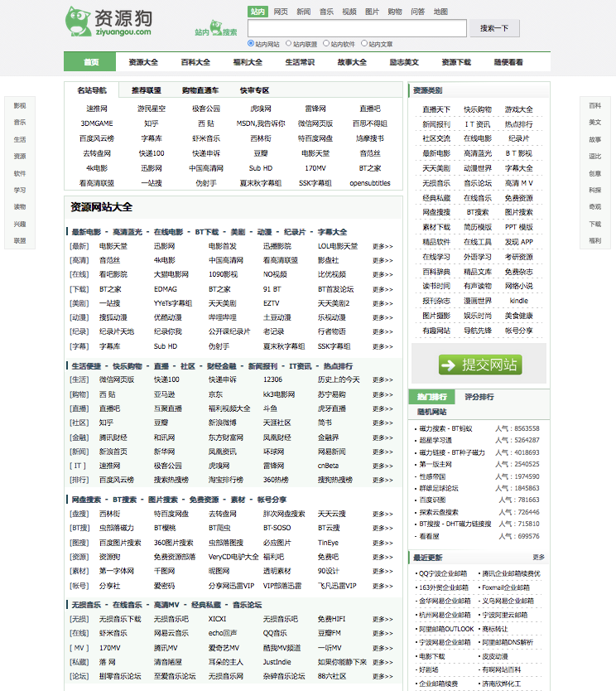The width and height of the screenshot is (616, 691).
Task: Click 人气：8563558 popularity count
Action: 517,428
